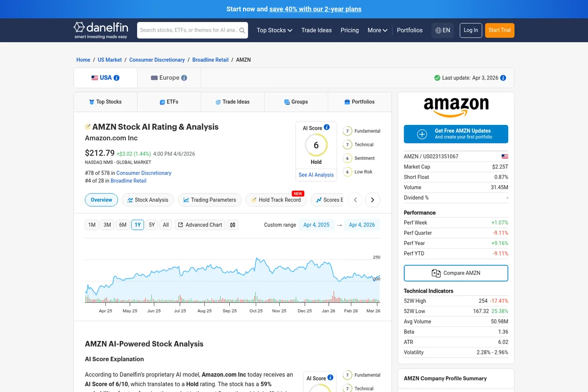Viewport: 588px width, 392px height.
Task: Click the Fundamental score progress ring
Action: 346,131
